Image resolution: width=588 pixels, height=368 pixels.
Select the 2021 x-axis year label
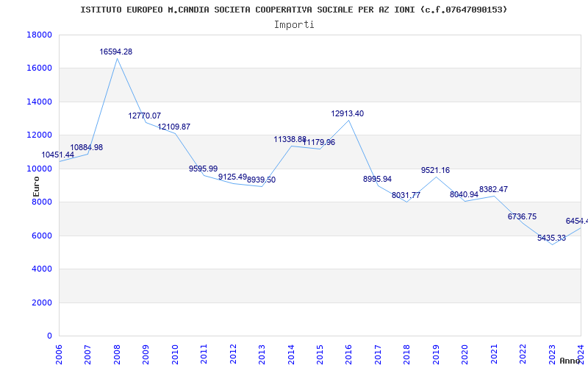[494, 355]
